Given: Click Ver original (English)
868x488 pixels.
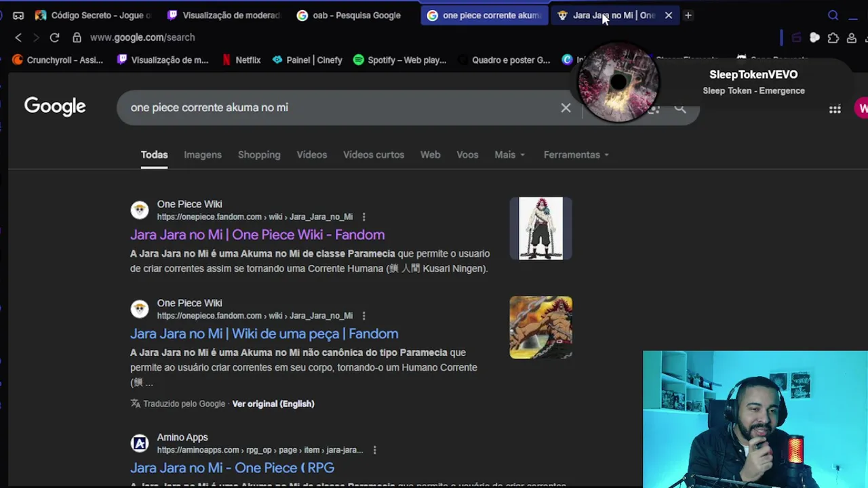Looking at the screenshot, I should coord(273,404).
